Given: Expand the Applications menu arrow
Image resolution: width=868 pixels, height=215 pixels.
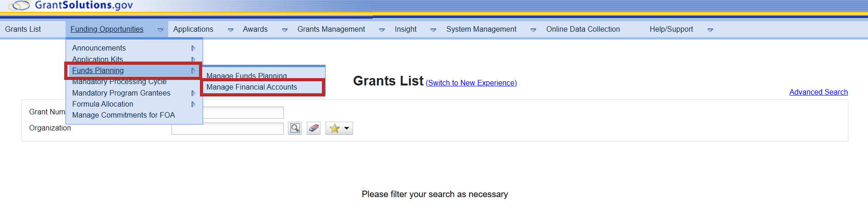Looking at the screenshot, I should [x=231, y=30].
